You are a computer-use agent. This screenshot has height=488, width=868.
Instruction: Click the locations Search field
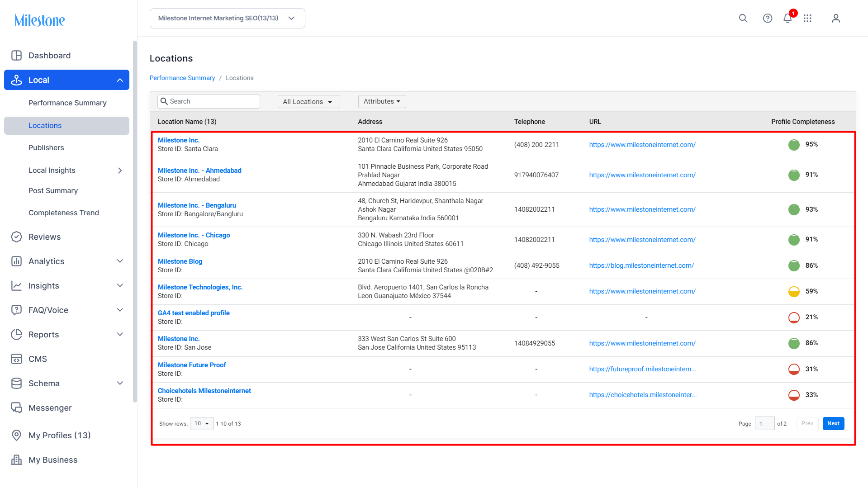[209, 101]
